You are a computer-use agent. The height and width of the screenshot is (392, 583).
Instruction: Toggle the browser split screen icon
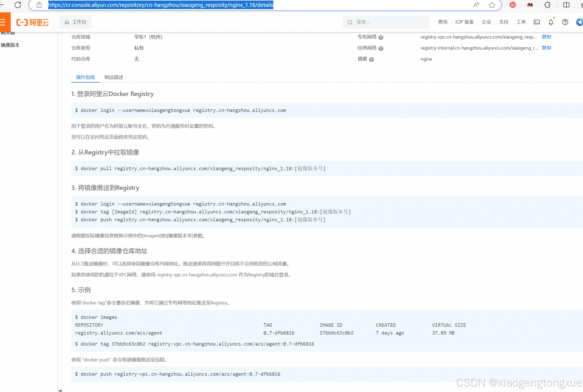pos(566,5)
